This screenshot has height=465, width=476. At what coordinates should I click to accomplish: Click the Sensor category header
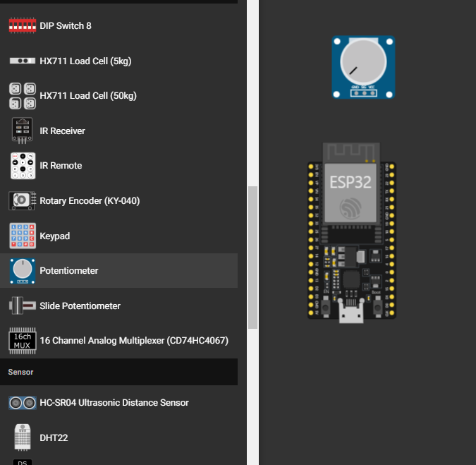(118, 372)
